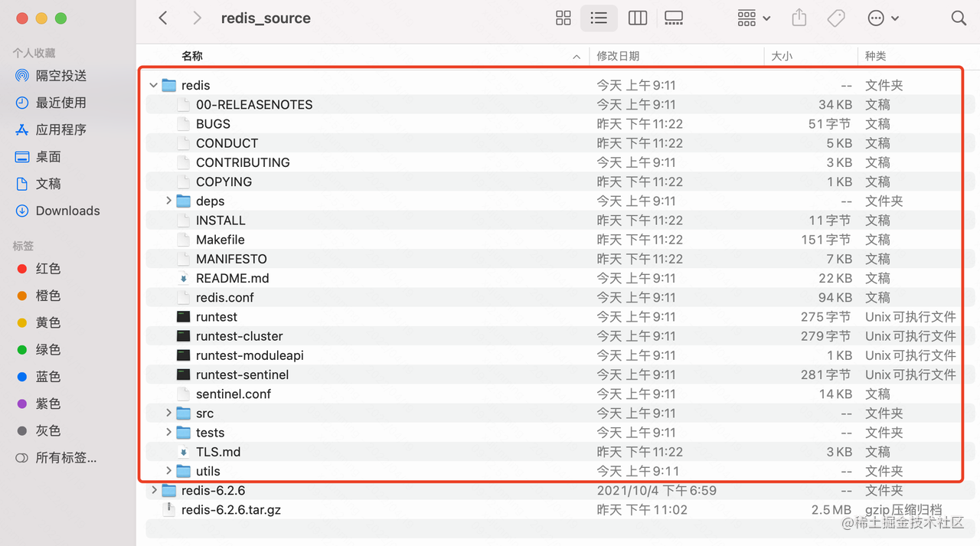Switch to gallery view

[x=674, y=18]
